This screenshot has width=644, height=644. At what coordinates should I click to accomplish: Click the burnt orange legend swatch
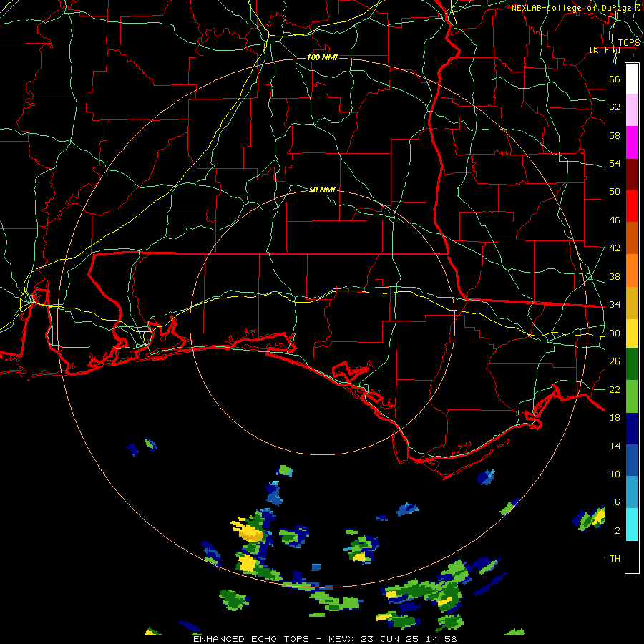point(632,238)
